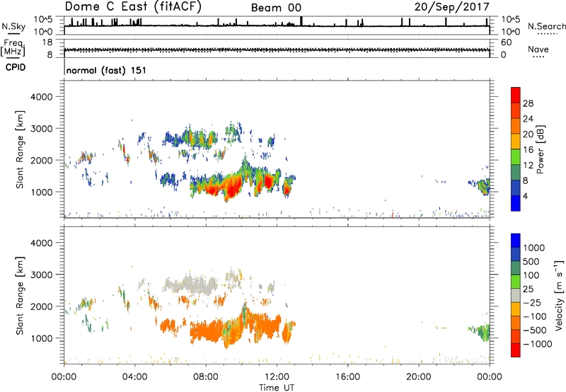Click the '04:00' time tick label
The image size is (566, 392).
point(134,377)
